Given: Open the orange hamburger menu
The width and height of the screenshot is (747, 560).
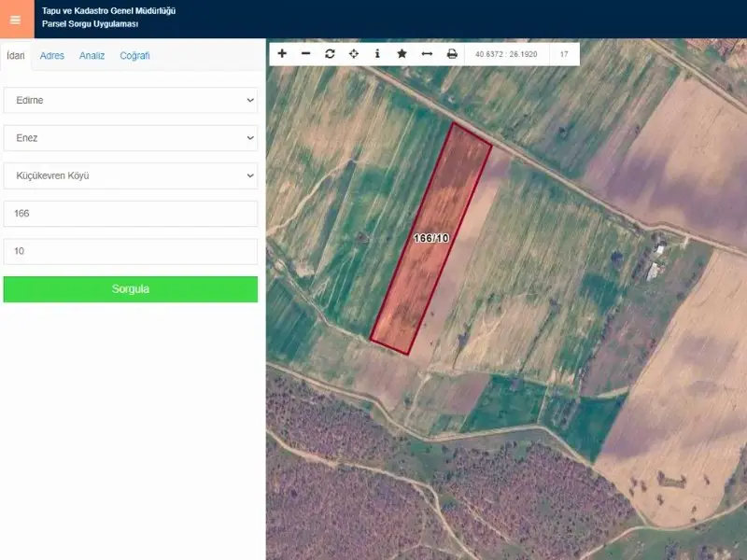Looking at the screenshot, I should point(16,19).
